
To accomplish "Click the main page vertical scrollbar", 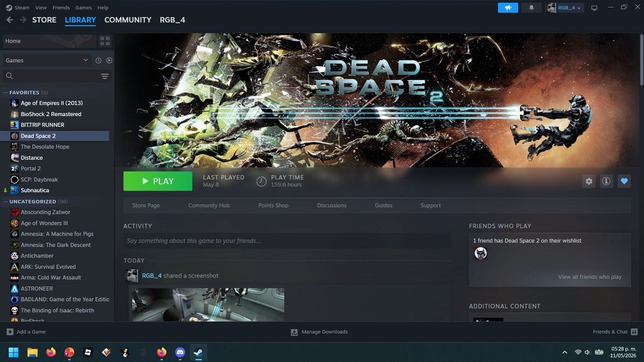I will coord(641,59).
